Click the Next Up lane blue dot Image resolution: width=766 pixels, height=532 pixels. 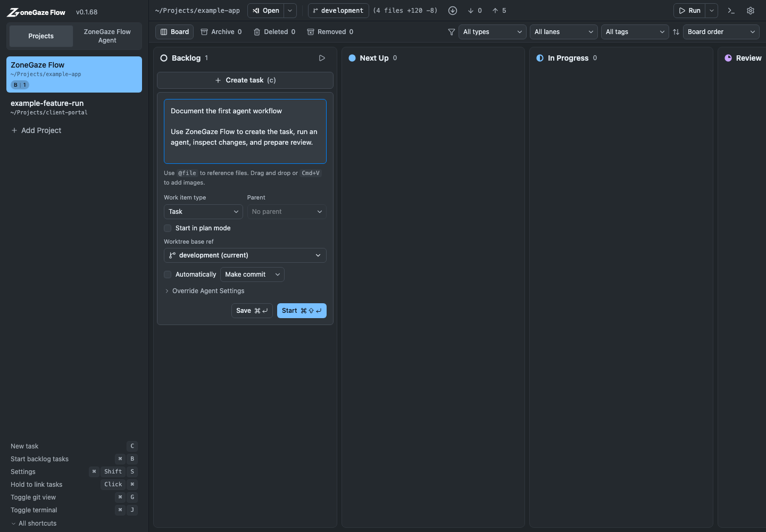tap(352, 58)
